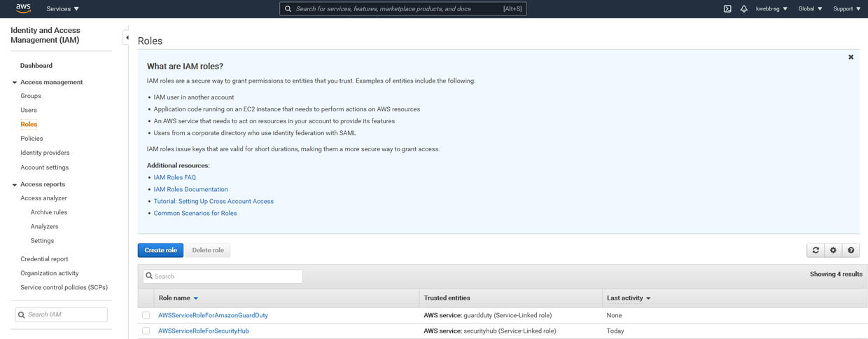Click the top AWS services search field
Image resolution: width=868 pixels, height=339 pixels.
coord(402,9)
